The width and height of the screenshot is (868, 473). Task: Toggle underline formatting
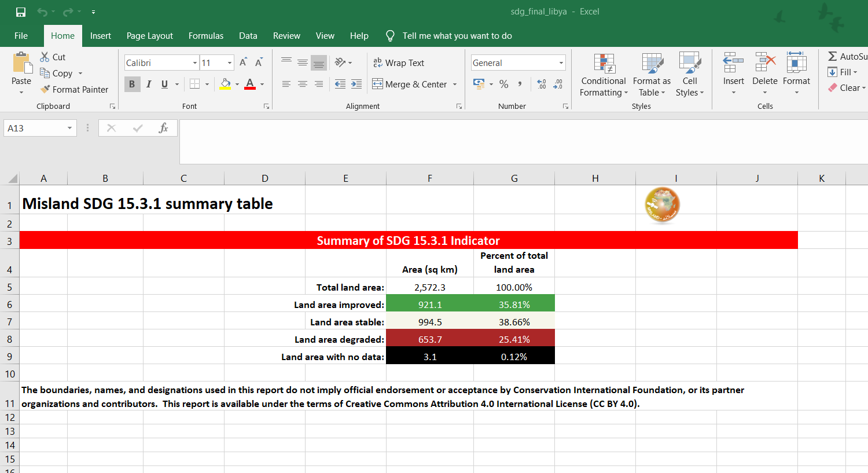pos(164,84)
